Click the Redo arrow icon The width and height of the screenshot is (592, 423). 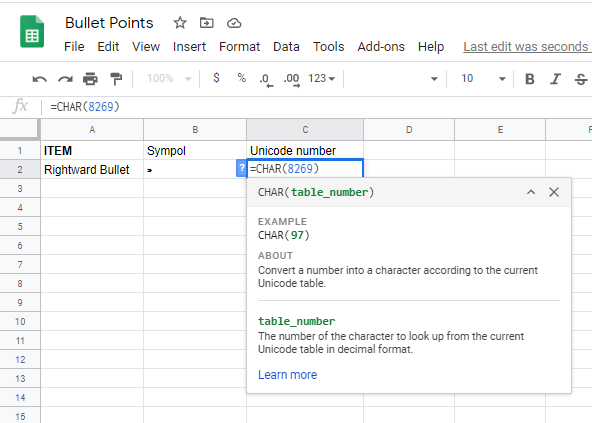click(x=65, y=79)
